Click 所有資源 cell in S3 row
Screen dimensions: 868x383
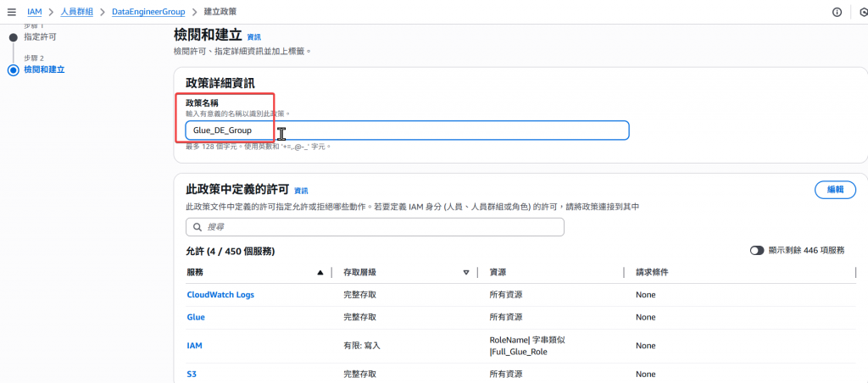pos(506,375)
